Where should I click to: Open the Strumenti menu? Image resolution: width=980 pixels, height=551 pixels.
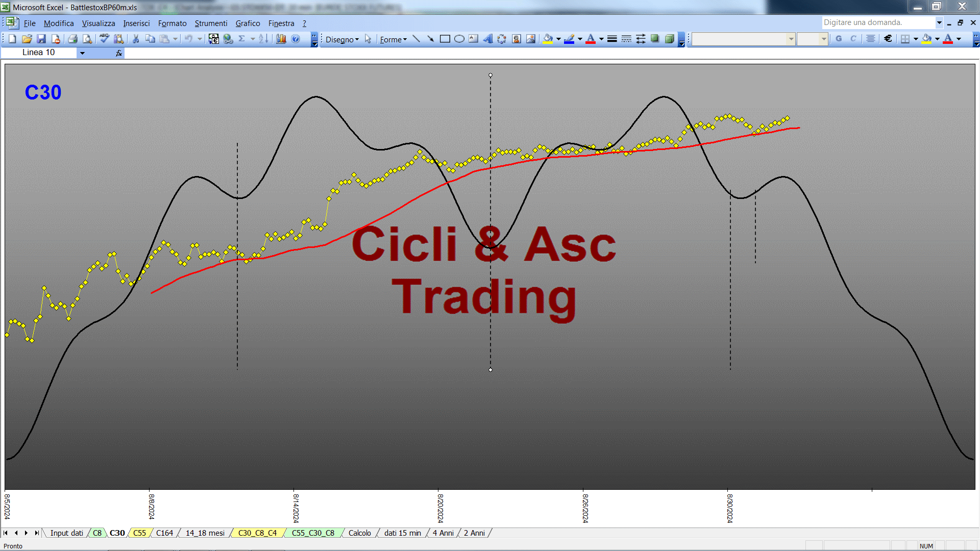(211, 23)
